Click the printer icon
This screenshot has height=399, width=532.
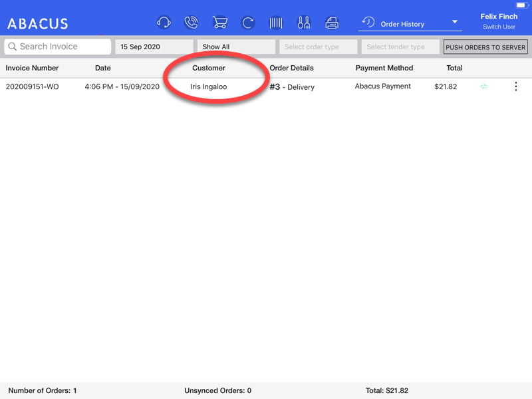(x=332, y=23)
